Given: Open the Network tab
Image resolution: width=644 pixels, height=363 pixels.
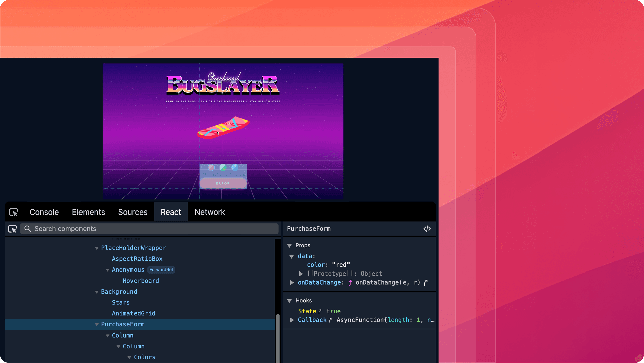Looking at the screenshot, I should point(209,212).
